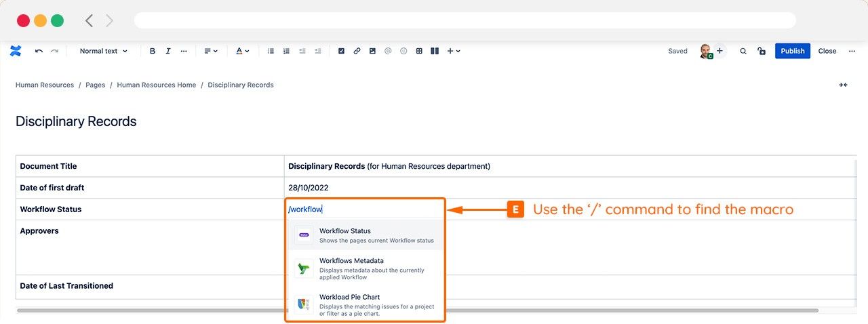Click the Confluence logo icon
Image resolution: width=868 pixels, height=324 pixels.
[16, 51]
